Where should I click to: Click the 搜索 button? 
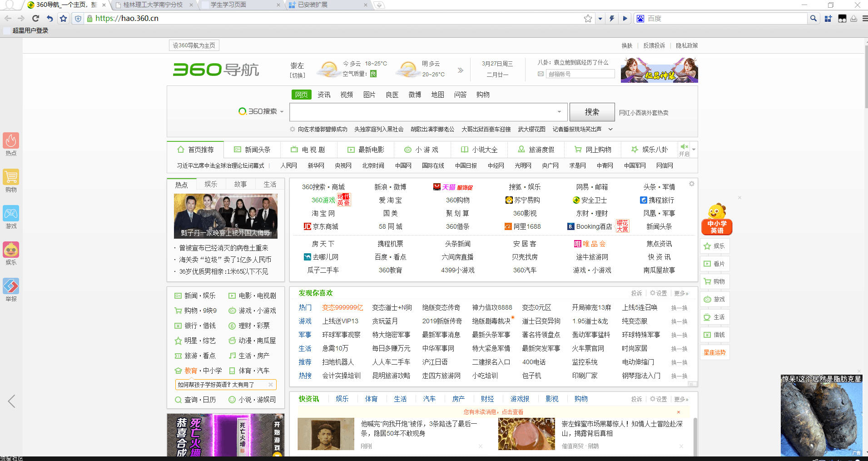tap(592, 112)
